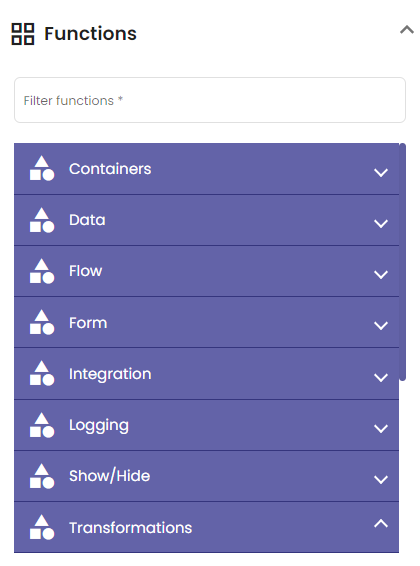Click the shapes icon beside Logging
The image size is (420, 566).
point(42,425)
